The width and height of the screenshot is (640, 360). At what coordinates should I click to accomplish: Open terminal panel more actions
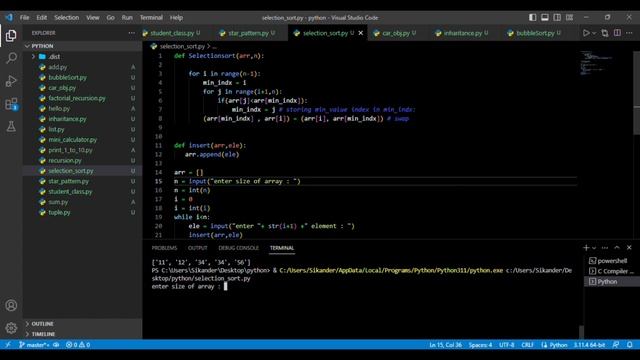tap(605, 248)
